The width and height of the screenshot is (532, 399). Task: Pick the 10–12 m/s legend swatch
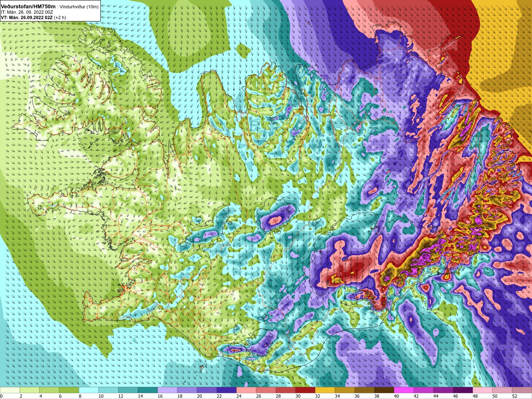pos(108,390)
